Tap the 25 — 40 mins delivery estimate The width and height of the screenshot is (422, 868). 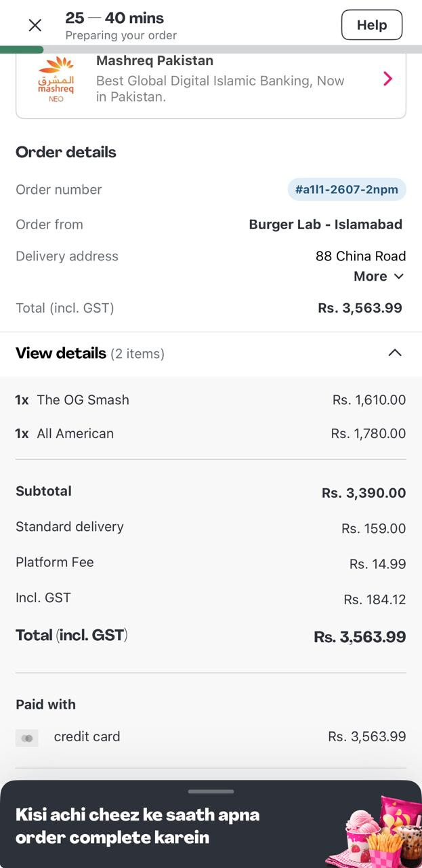point(114,18)
